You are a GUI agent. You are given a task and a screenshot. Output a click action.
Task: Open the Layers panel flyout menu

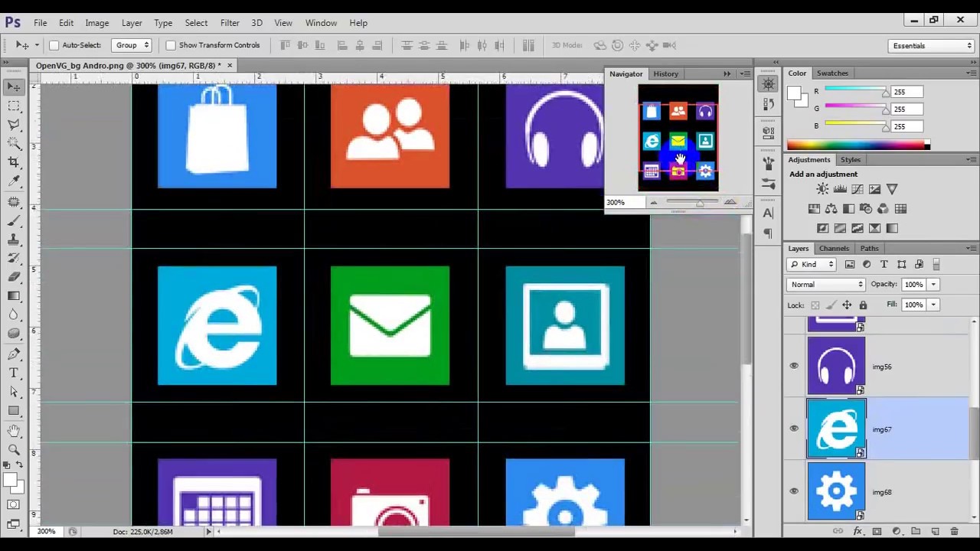[x=971, y=248]
